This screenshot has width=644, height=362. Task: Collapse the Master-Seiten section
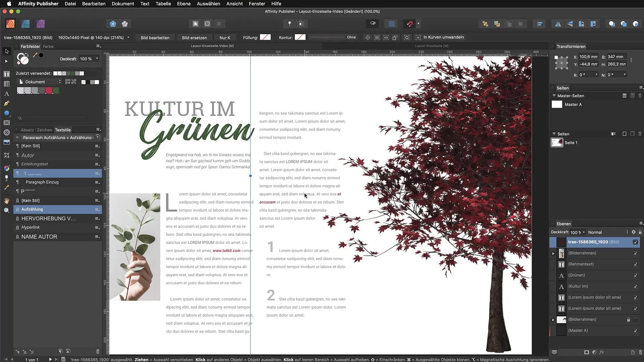coord(554,96)
